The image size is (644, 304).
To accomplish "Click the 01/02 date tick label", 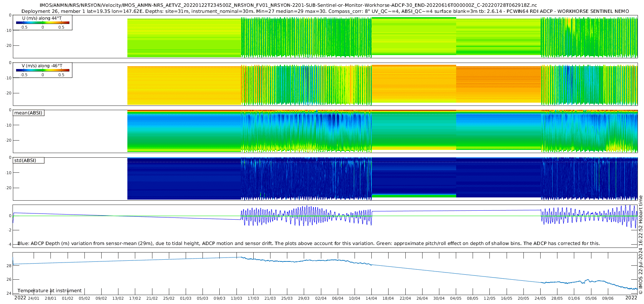I will 68,298.
